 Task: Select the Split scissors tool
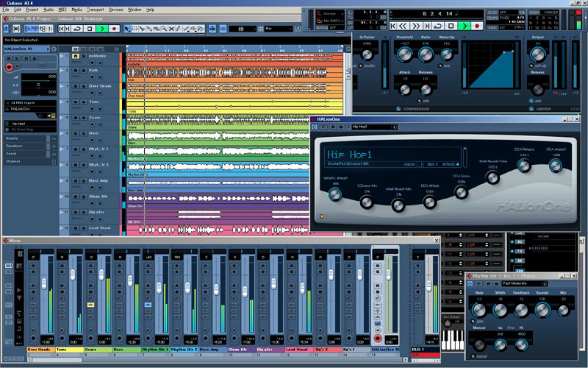click(142, 29)
